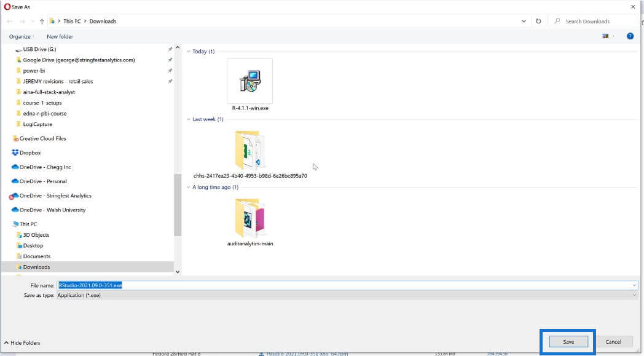This screenshot has height=356, width=644.
Task: Select auditanalytics-main folder thumbnail
Action: [249, 218]
